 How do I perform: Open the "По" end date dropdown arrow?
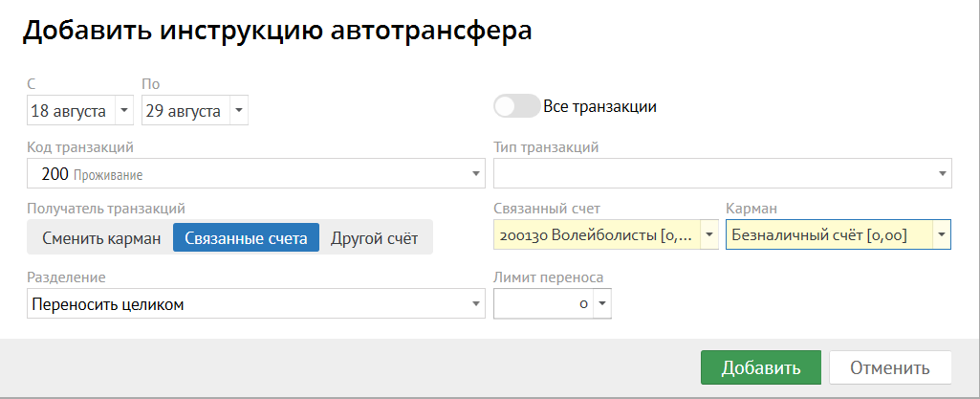pyautogui.click(x=238, y=111)
